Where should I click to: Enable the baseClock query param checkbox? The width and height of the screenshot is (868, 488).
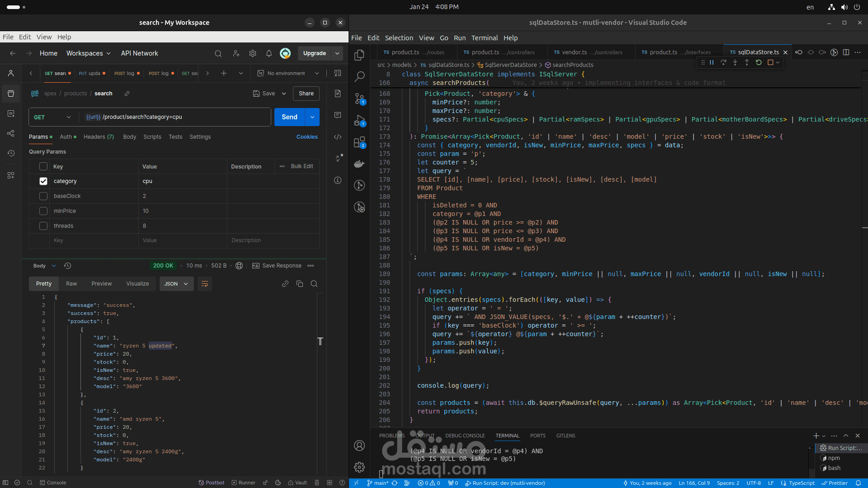pyautogui.click(x=43, y=196)
